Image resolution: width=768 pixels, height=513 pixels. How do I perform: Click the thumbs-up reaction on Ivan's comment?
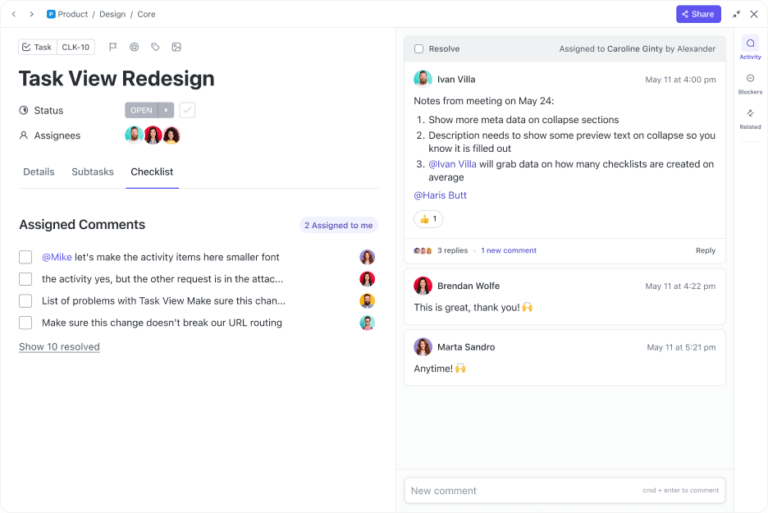(428, 218)
